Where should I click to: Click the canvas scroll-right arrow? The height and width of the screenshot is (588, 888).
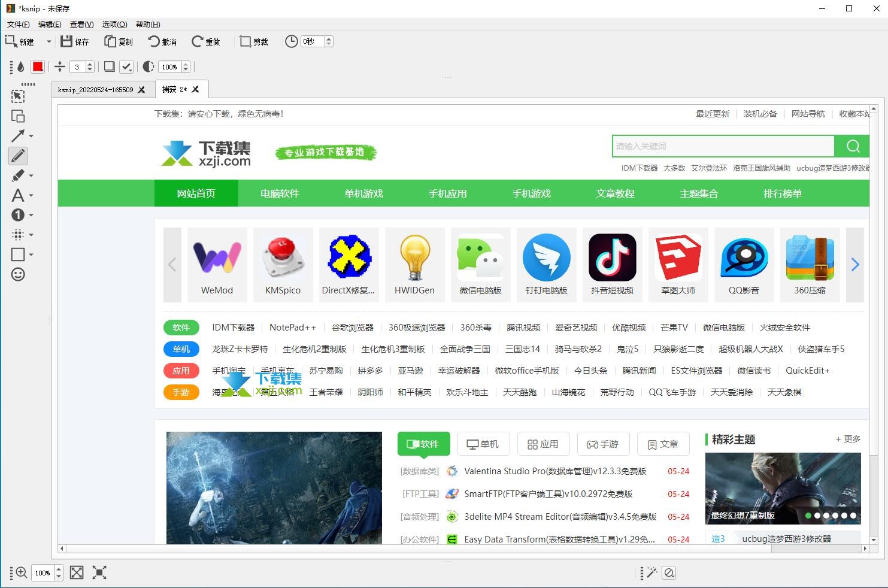click(865, 548)
